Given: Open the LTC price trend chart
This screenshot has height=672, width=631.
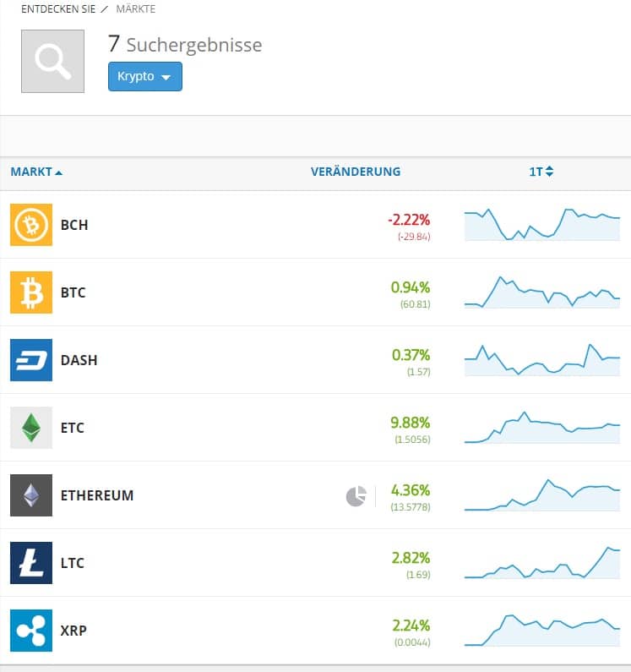Looking at the screenshot, I should pos(541,563).
